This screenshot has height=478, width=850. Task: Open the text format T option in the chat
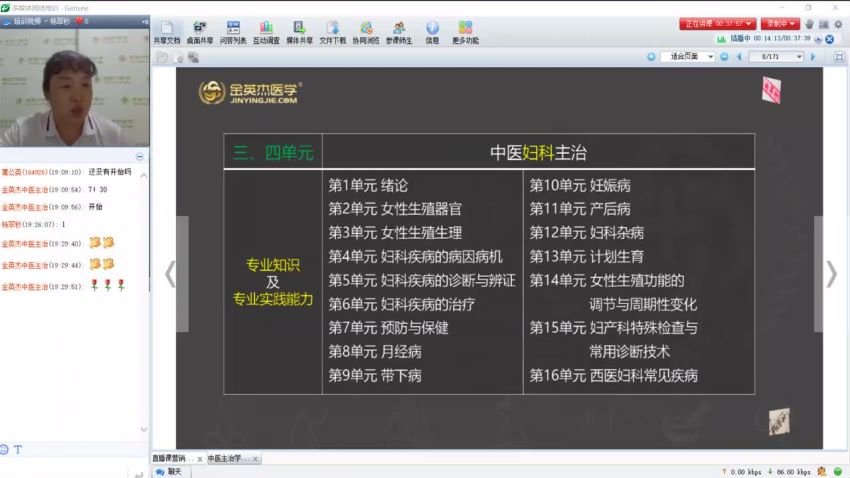18,449
